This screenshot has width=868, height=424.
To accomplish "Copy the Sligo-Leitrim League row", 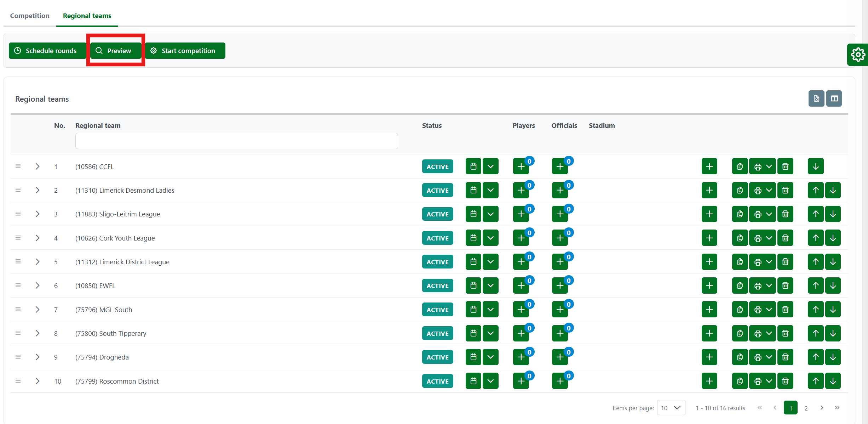I will point(740,214).
